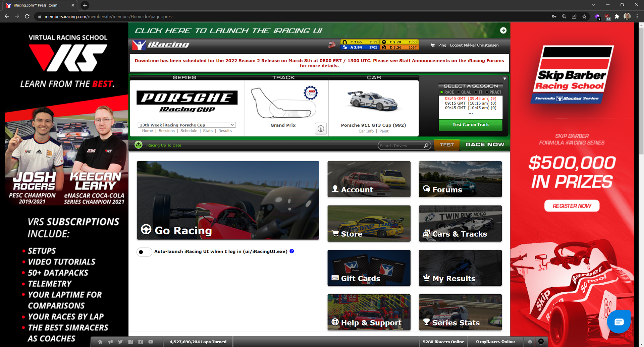This screenshot has height=347, width=644.
Task: Switch to the iRacing.com Press Room tab
Action: tap(40, 5)
